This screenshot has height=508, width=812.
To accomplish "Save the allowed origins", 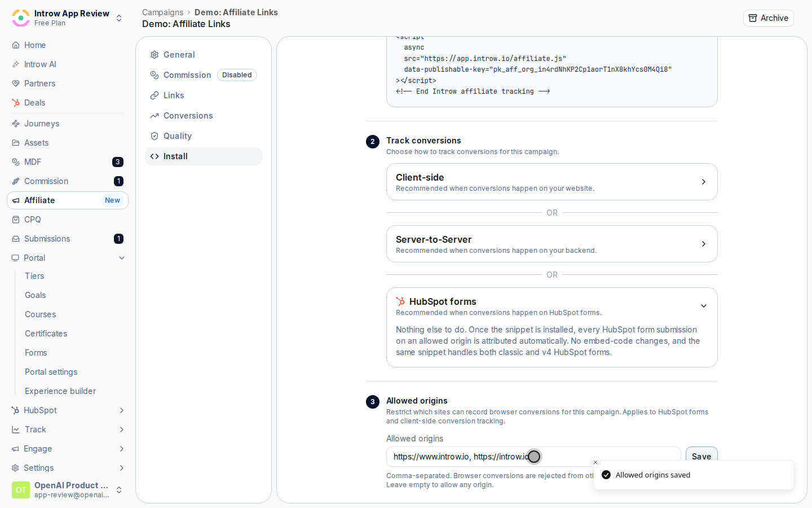I will (x=701, y=456).
